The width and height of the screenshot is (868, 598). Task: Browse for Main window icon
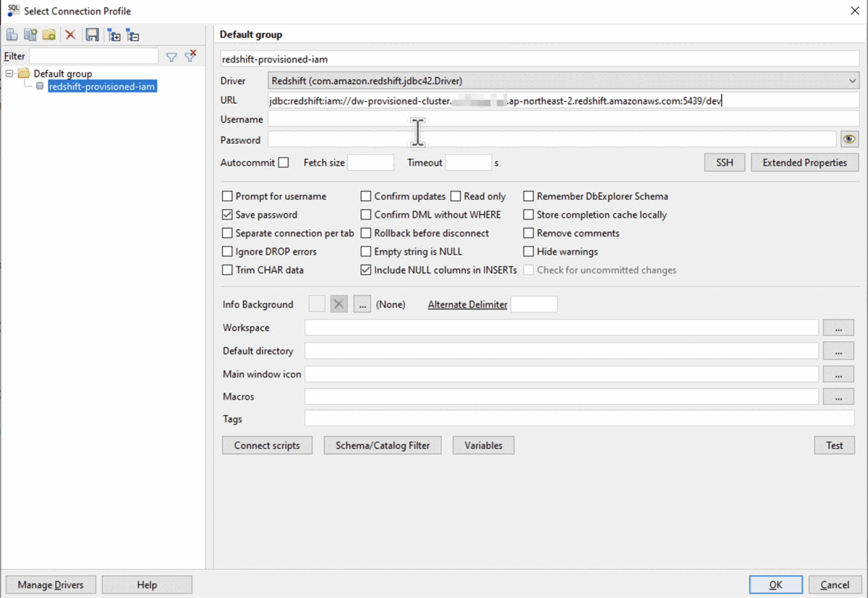pos(838,374)
